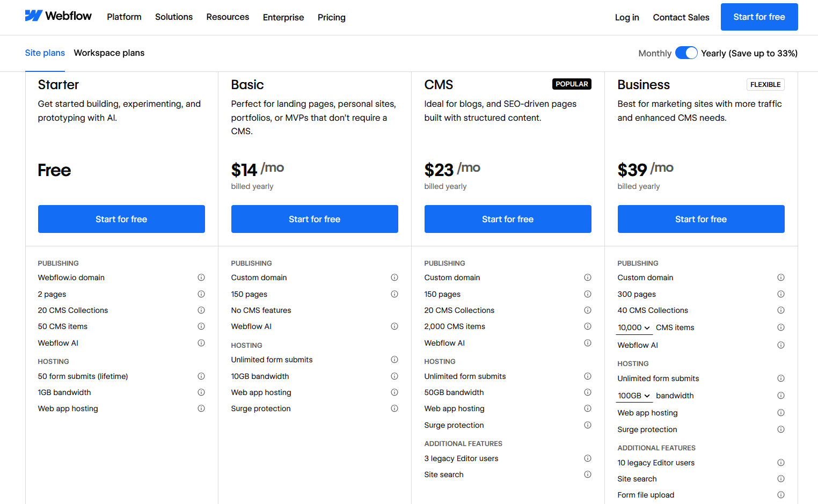Click Start for free on the CMS plan
The image size is (818, 504).
point(508,219)
